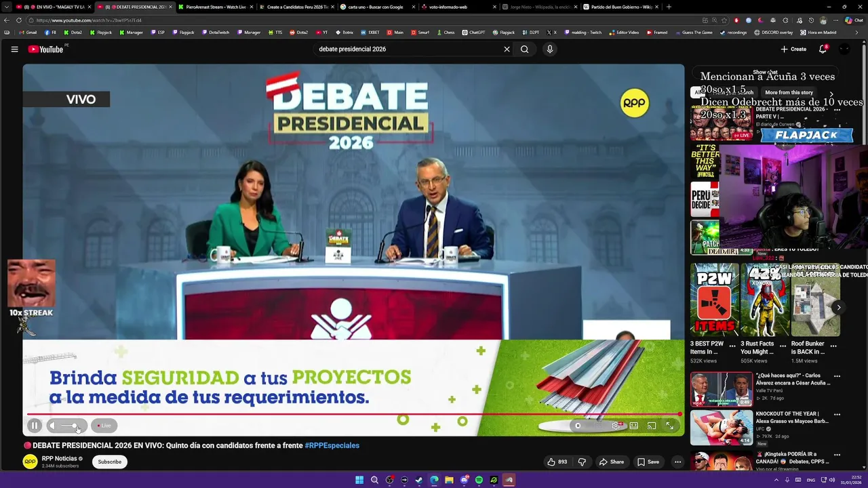Open the Windows Start menu
This screenshot has height=488, width=868.
tap(359, 480)
